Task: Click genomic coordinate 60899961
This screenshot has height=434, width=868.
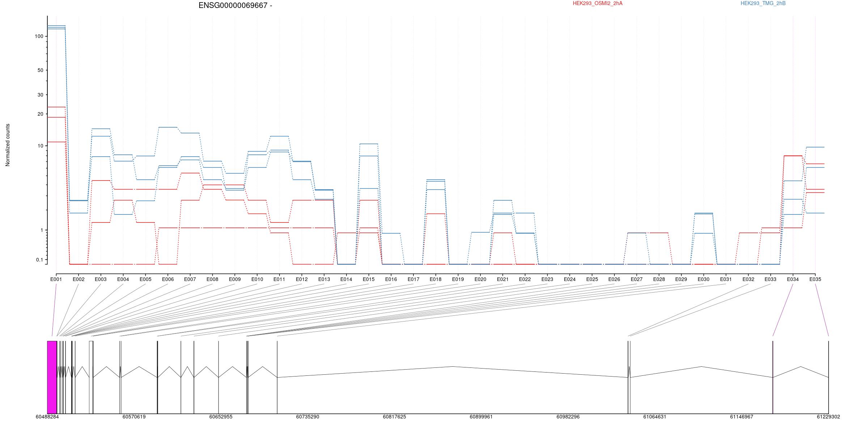Action: click(x=481, y=417)
